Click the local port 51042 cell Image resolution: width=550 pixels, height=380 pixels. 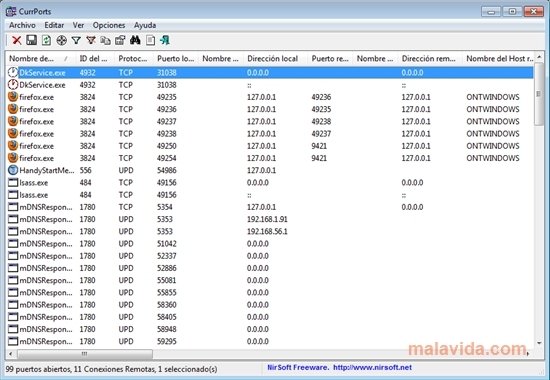167,244
